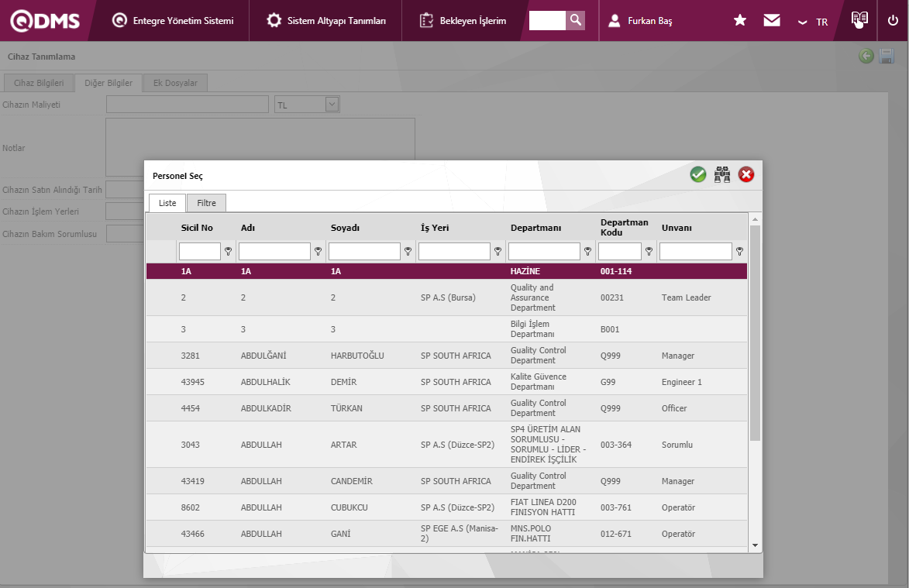The image size is (909, 588).
Task: Switch to the Filtre tab
Action: pyautogui.click(x=206, y=203)
